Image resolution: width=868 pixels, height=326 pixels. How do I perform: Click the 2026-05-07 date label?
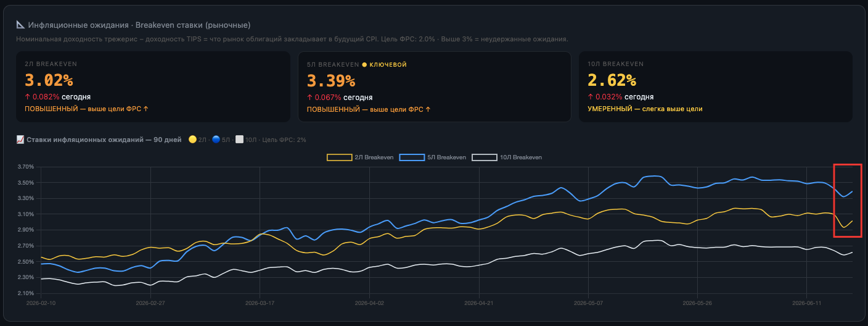tap(588, 303)
